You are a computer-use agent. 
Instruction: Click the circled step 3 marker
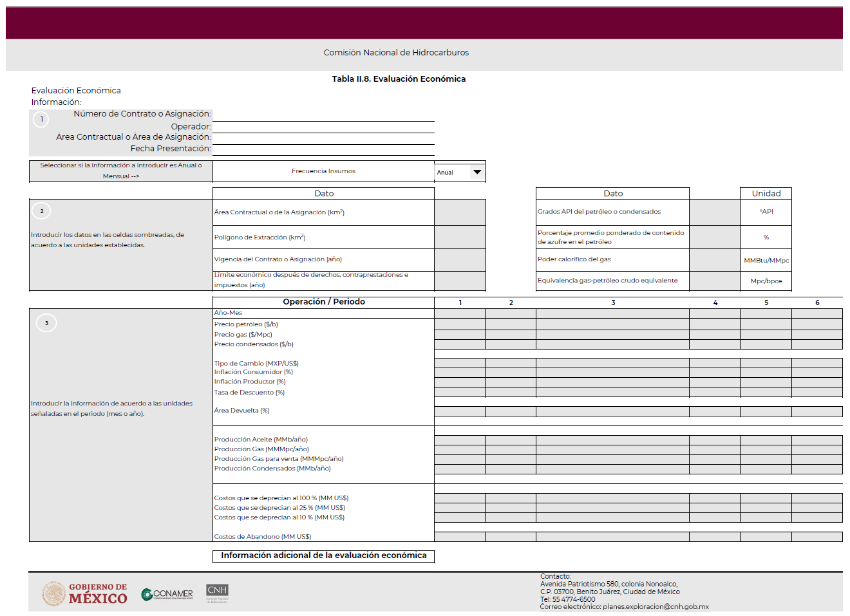click(46, 323)
